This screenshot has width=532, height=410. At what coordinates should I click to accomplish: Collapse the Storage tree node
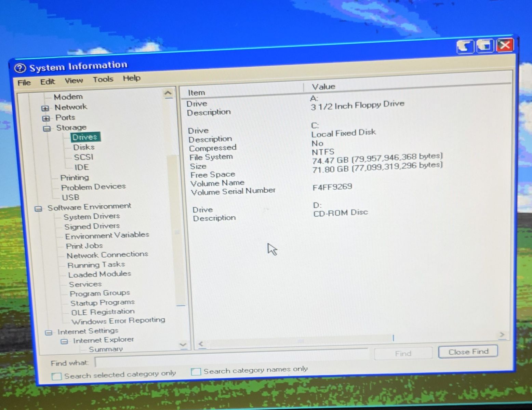[x=47, y=129]
